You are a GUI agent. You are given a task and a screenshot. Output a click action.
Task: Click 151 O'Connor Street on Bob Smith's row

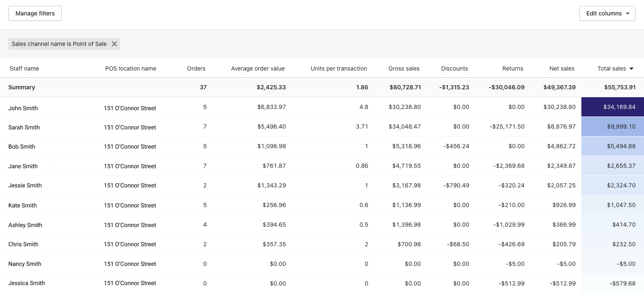pos(130,146)
